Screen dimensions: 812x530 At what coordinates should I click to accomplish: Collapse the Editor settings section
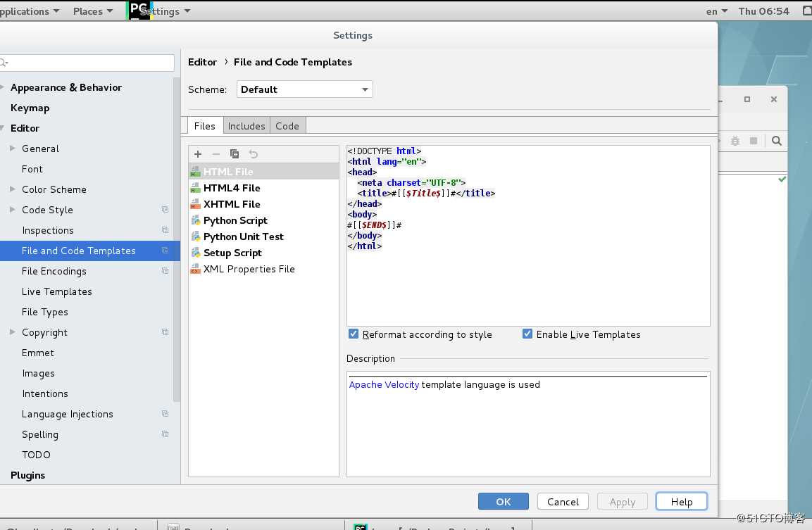[x=2, y=127]
